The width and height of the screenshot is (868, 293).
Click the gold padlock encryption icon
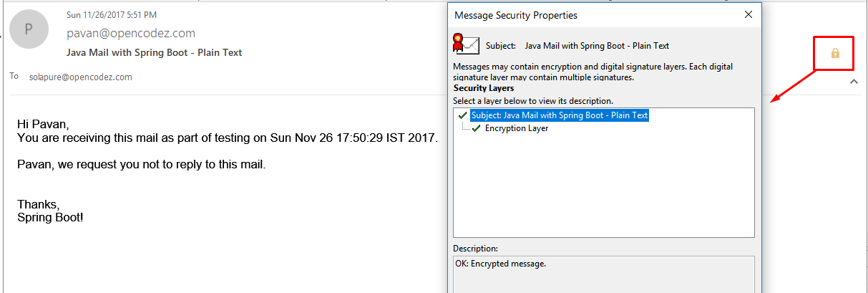coord(834,53)
